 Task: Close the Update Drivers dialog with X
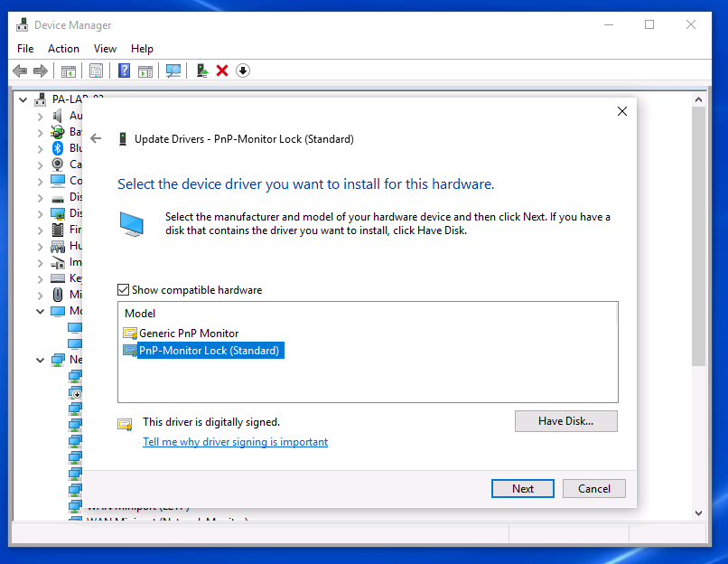pyautogui.click(x=621, y=111)
